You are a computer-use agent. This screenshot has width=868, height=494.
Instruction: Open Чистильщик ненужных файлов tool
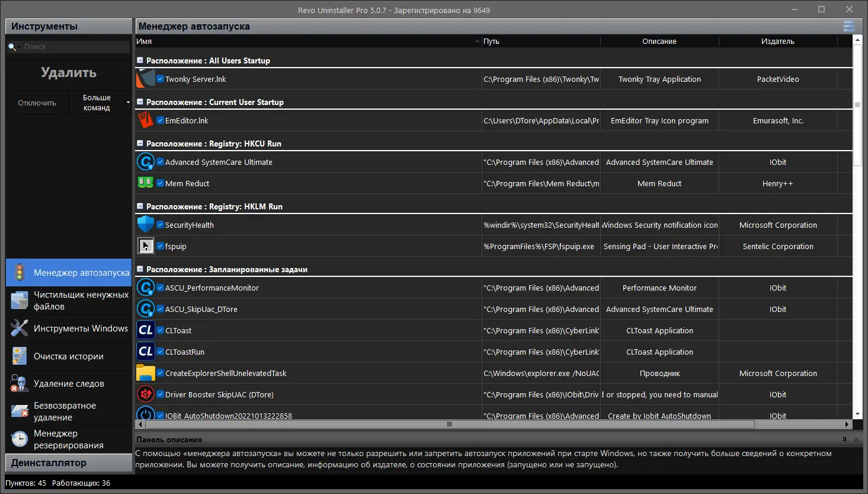[69, 301]
